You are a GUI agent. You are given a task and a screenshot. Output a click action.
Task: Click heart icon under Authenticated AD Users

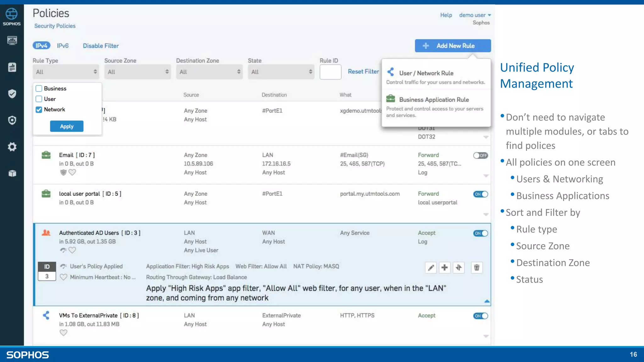[72, 250]
